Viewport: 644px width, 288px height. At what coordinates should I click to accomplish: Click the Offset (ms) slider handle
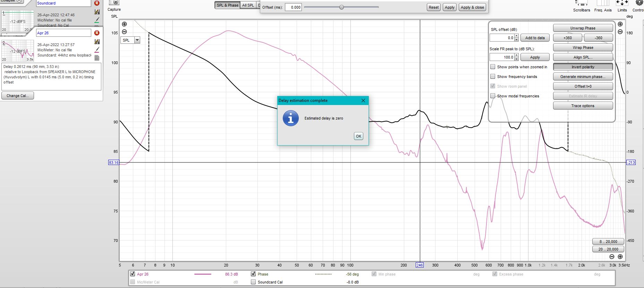coord(341,7)
